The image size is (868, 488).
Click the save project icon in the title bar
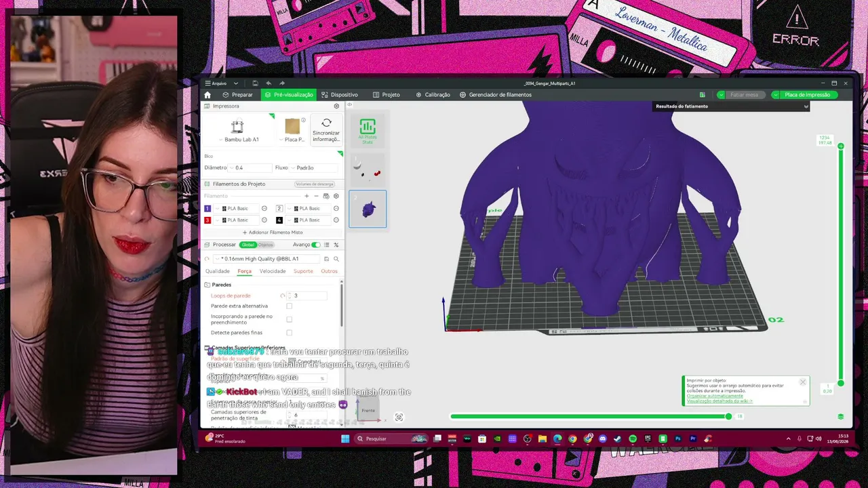click(255, 83)
